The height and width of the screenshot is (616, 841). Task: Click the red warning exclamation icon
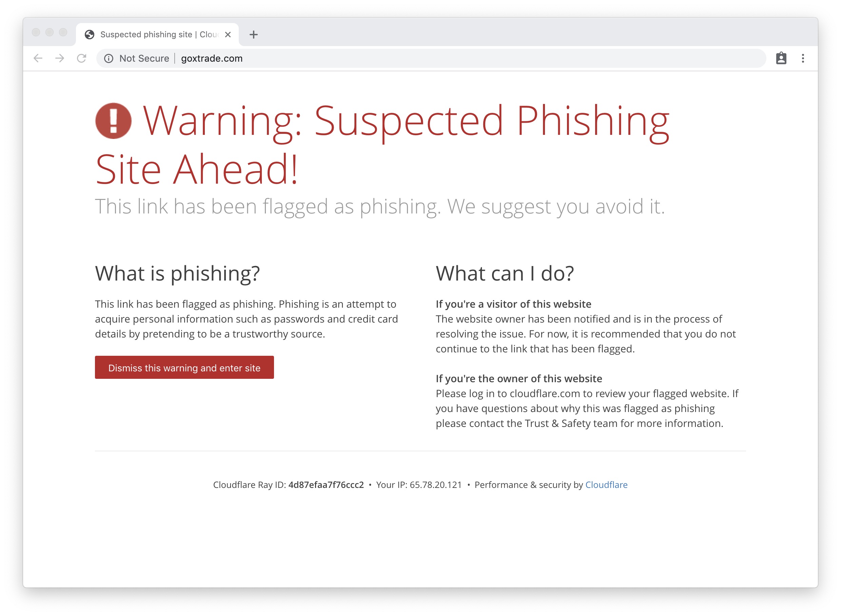(113, 121)
